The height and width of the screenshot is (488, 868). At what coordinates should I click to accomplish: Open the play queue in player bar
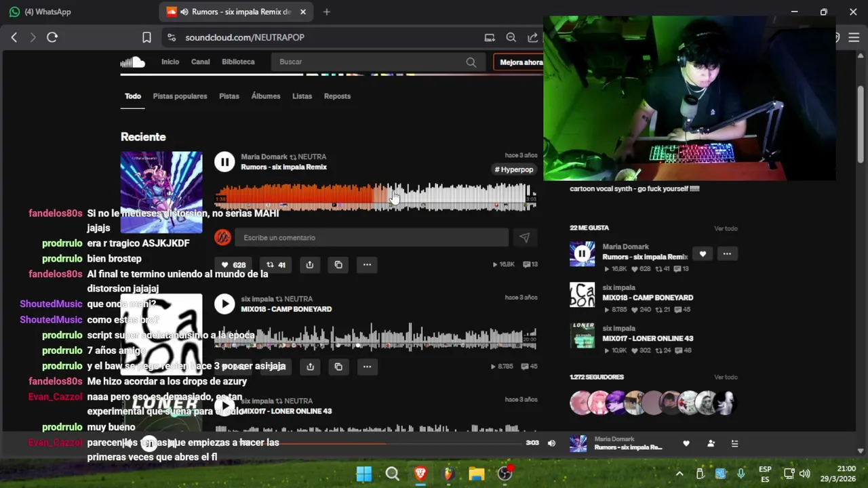pos(734,443)
